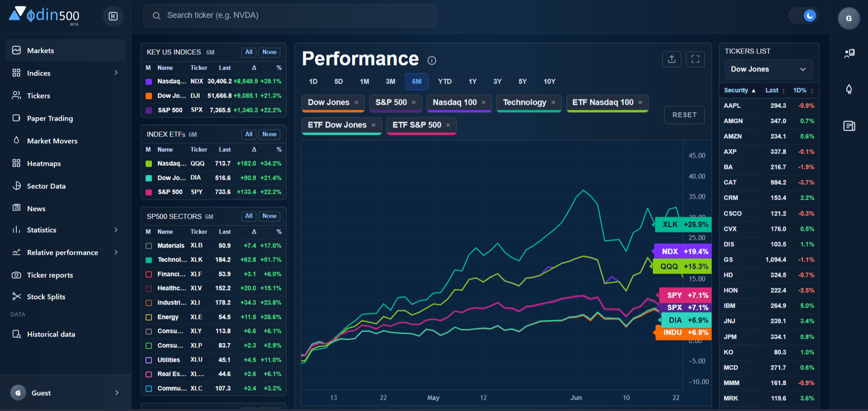This screenshot has height=411, width=868.
Task: Collapse the sidebar with the panel icon
Action: [x=113, y=16]
